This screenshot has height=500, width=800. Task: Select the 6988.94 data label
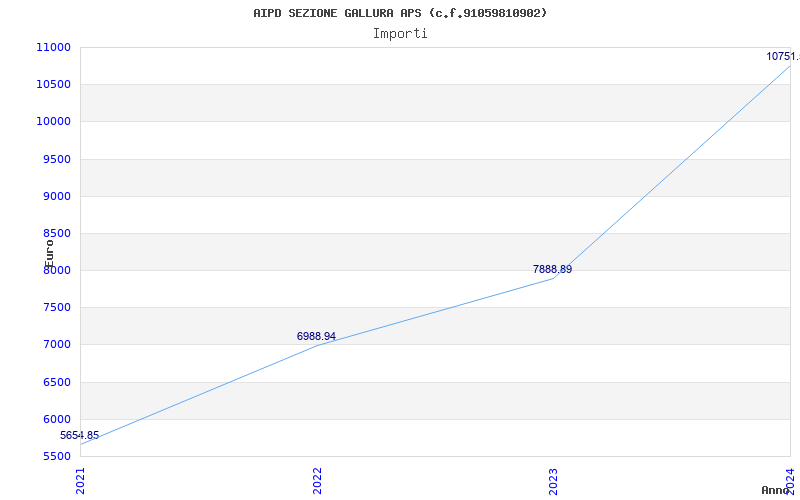tap(316, 336)
